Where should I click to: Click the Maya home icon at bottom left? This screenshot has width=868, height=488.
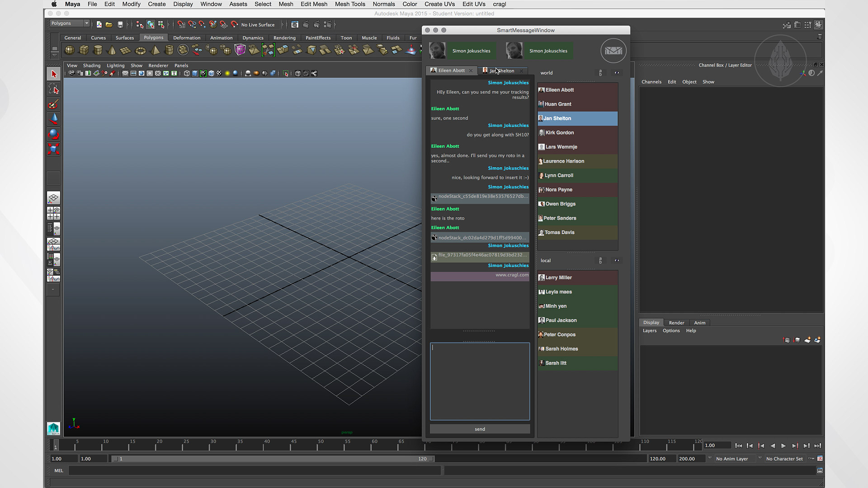tap(53, 428)
